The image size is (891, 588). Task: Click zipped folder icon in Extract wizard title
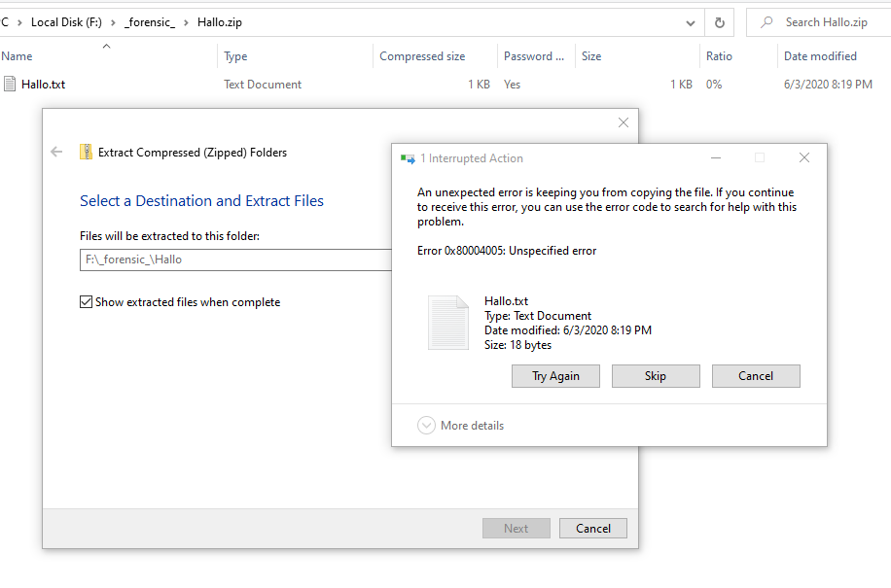point(86,152)
